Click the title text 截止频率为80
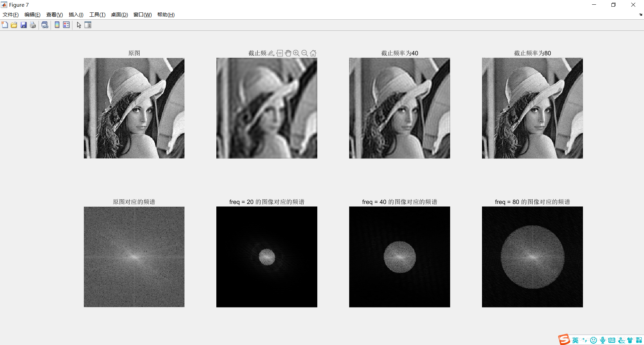This screenshot has width=644, height=345. pos(533,53)
